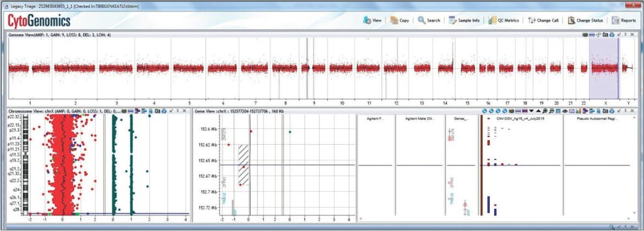Toggle the eye visibility icon in Gene View
The image size is (644, 231).
coord(564,111)
